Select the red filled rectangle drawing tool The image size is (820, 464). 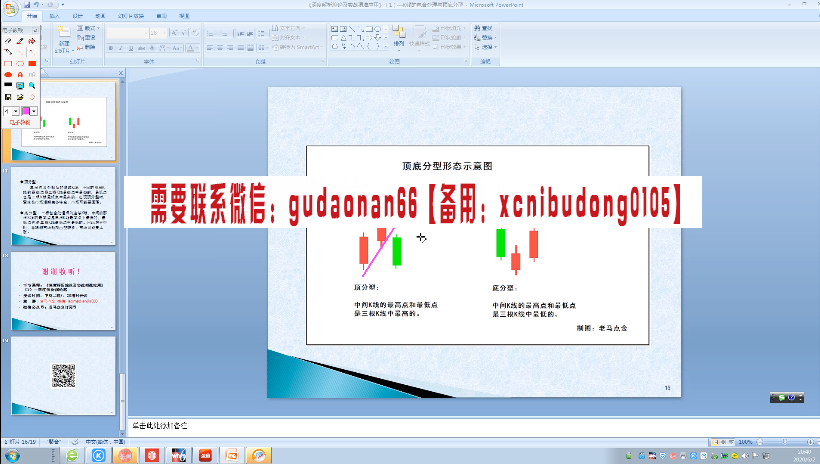(32, 63)
